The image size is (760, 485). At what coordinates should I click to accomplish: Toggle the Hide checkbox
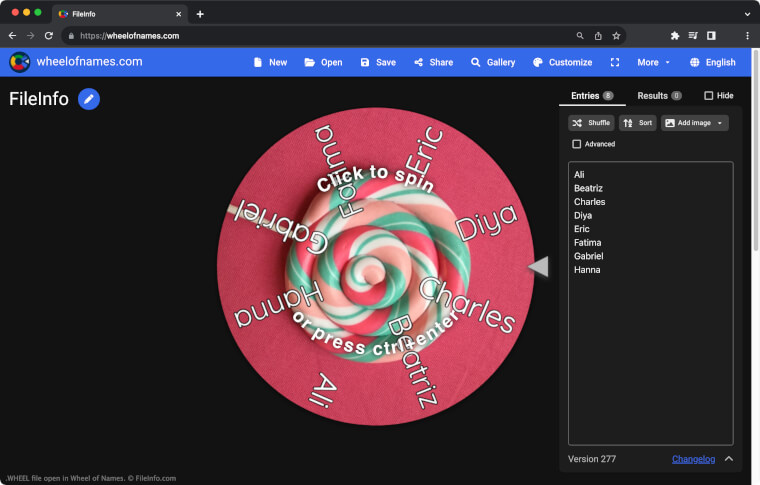(709, 96)
